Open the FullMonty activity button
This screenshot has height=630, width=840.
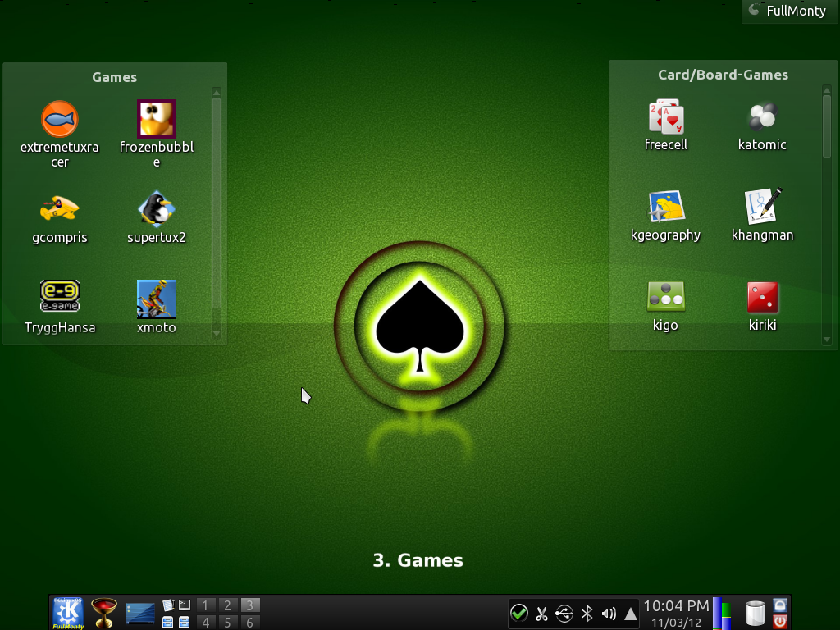click(788, 11)
